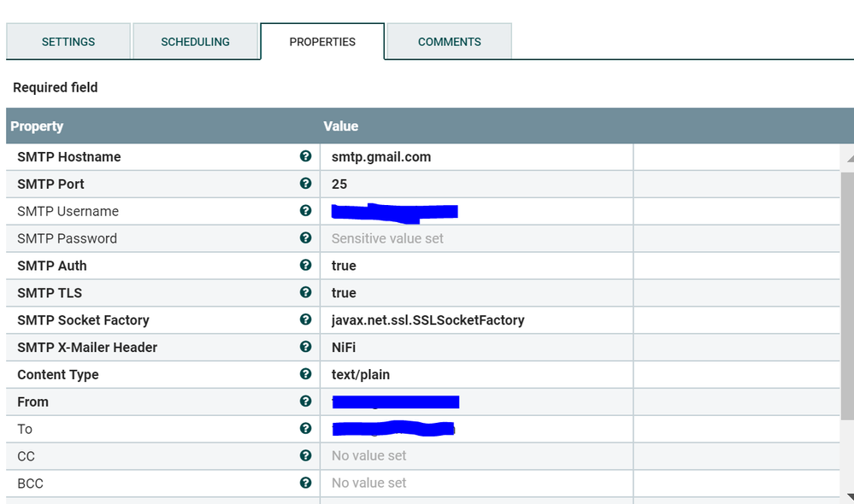
Task: Show help for SMTP Socket Factory
Action: point(305,319)
